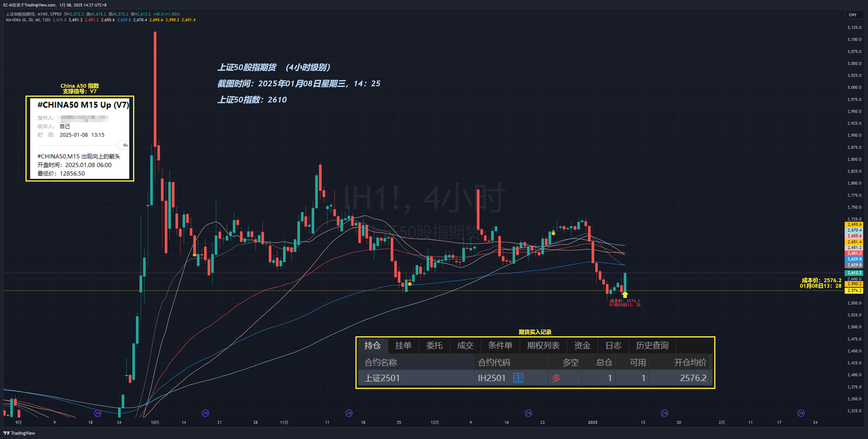The height and width of the screenshot is (439, 868).
Task: Click the 10月 label on the time axis
Action: click(x=155, y=423)
